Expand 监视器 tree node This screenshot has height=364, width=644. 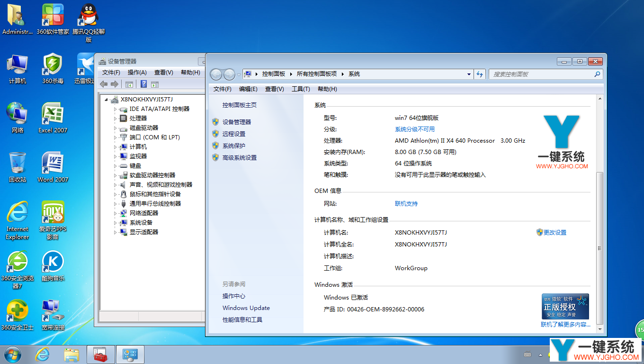tap(115, 156)
